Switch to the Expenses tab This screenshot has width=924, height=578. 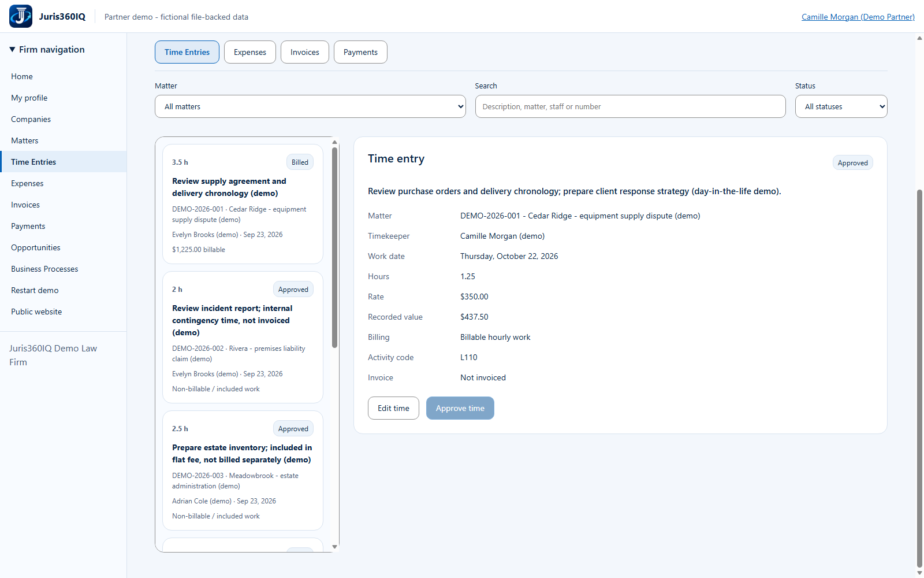(x=250, y=52)
